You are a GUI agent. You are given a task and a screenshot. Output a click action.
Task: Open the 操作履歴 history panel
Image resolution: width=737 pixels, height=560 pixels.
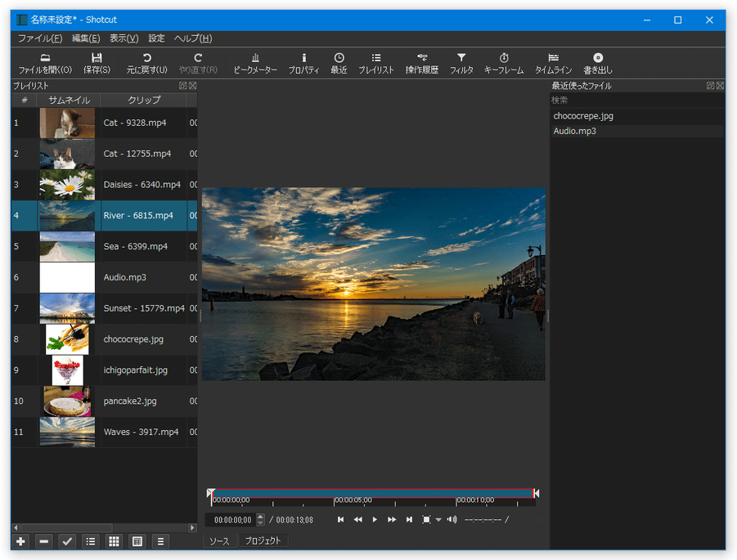[x=422, y=64]
